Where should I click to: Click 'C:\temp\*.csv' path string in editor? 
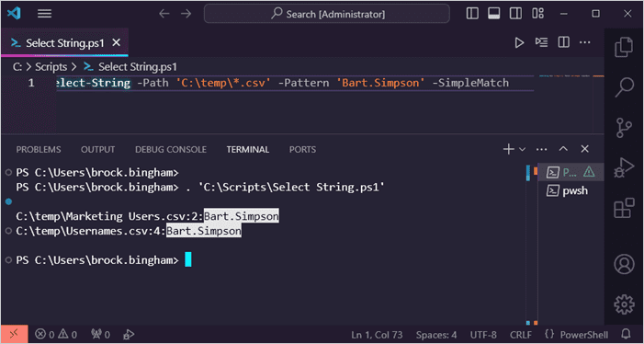point(223,83)
